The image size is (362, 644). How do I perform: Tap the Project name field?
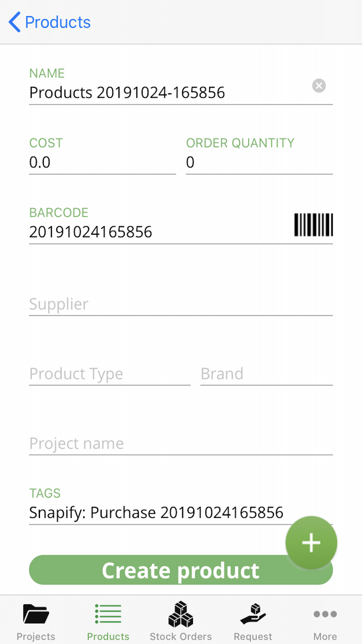coord(181,443)
